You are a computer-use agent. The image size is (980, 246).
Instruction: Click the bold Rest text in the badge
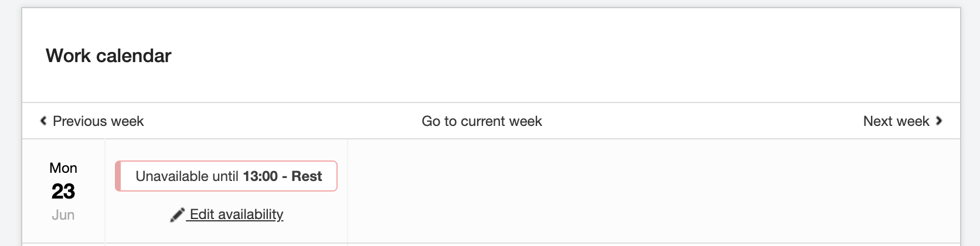click(307, 176)
